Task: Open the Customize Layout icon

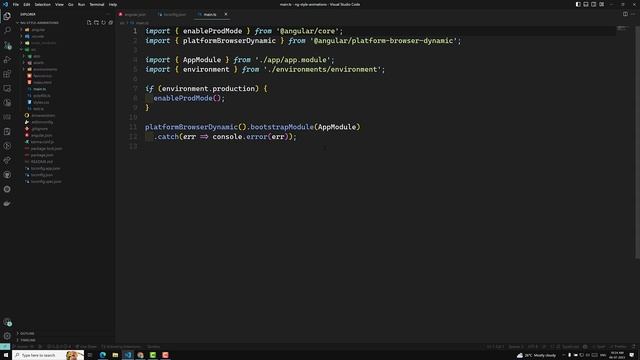Action: point(602,4)
